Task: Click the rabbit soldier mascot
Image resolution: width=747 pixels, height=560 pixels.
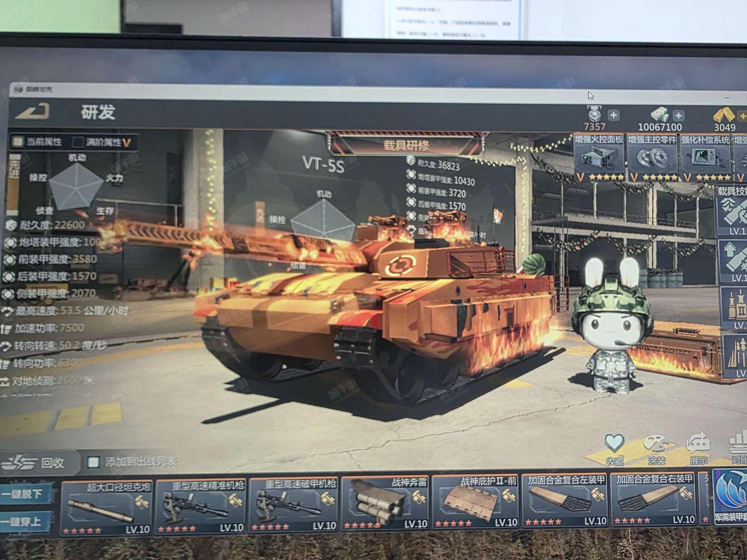Action: pyautogui.click(x=612, y=325)
